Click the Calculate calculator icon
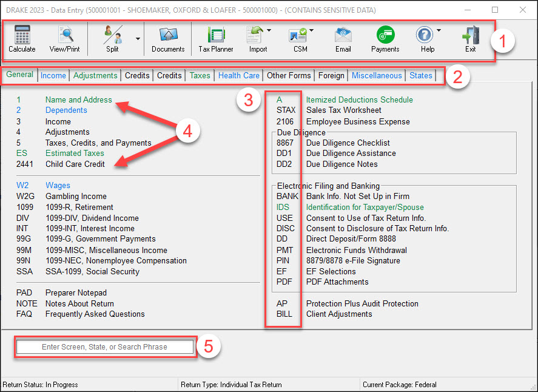Screen dimensions: 538x392 click(22, 35)
